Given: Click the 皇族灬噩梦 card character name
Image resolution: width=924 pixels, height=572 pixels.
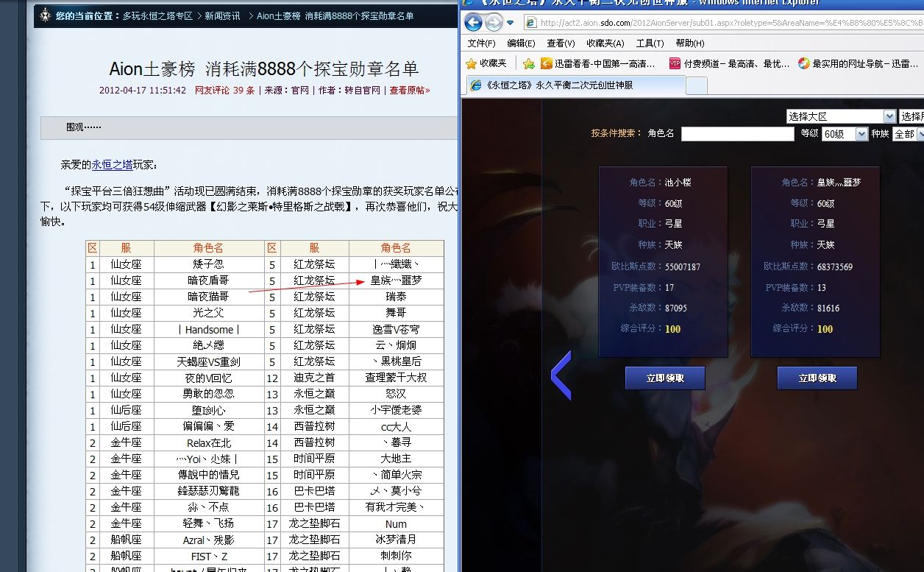Looking at the screenshot, I should click(x=839, y=182).
